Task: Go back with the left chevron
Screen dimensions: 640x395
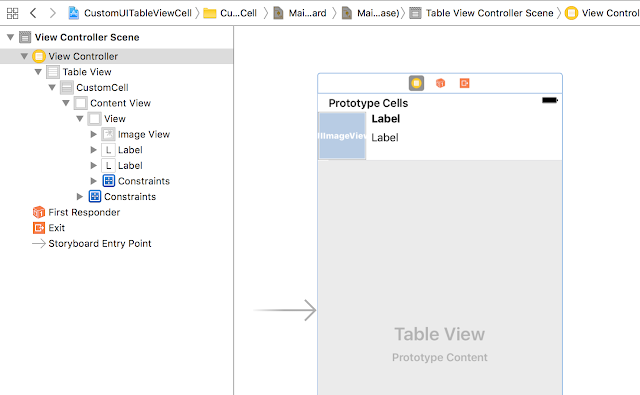Action: (x=33, y=13)
